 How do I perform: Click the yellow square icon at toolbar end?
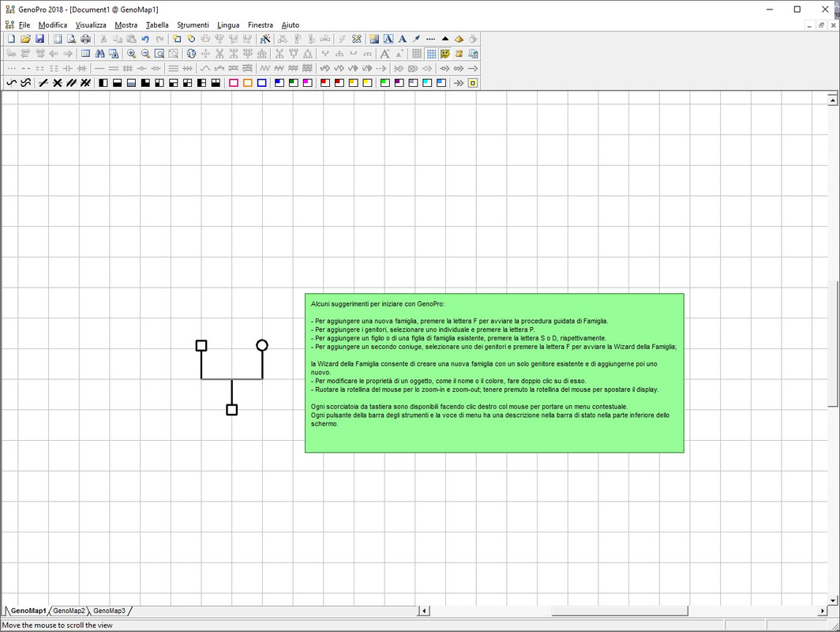(x=472, y=83)
